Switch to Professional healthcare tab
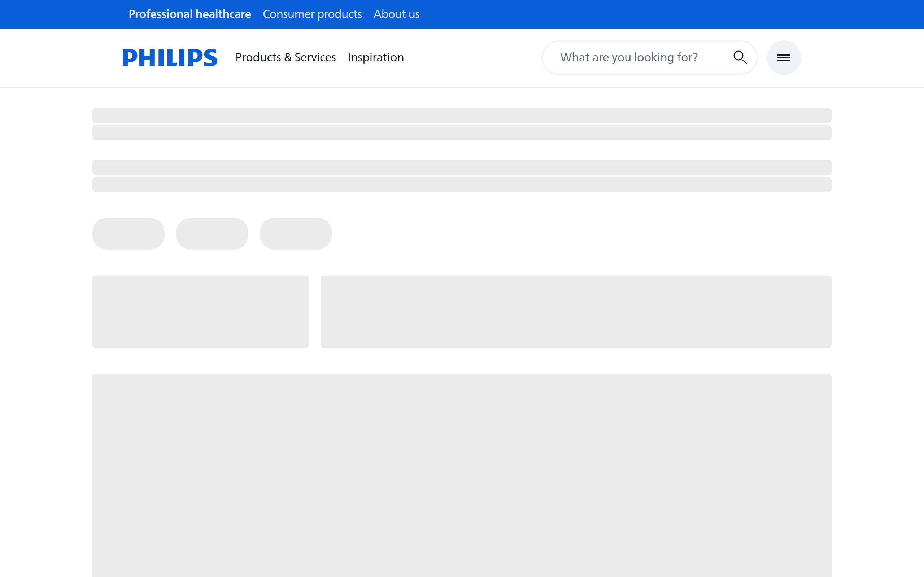The width and height of the screenshot is (924, 577). point(190,14)
